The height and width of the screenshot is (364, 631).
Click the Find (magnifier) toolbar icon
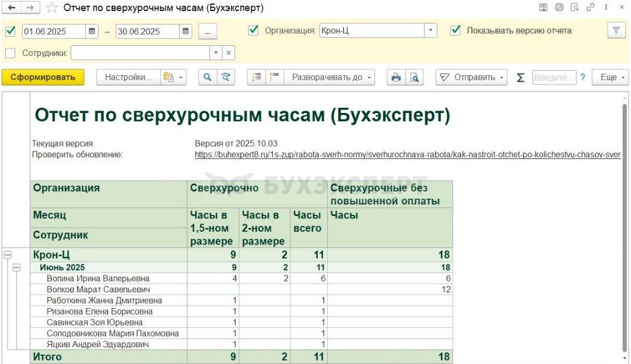207,77
